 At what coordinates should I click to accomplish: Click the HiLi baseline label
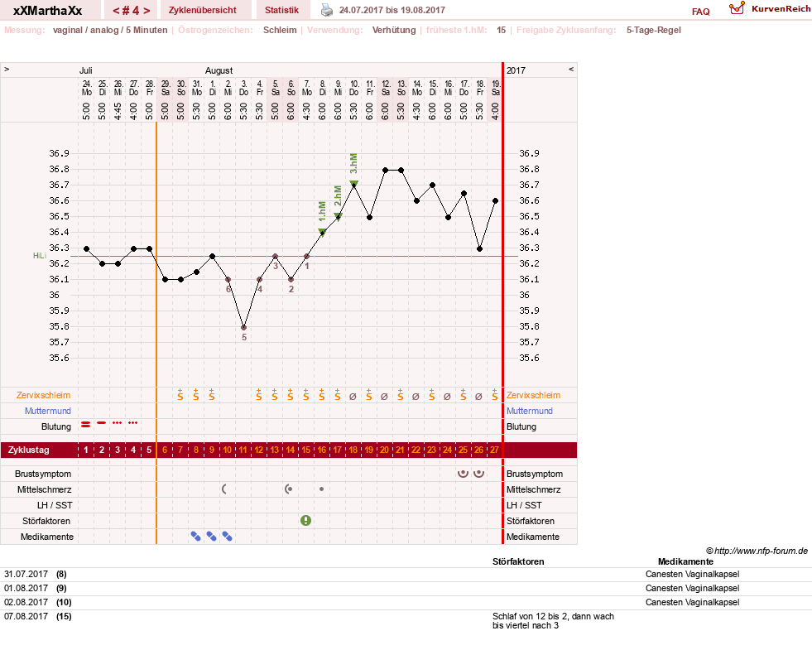40,256
